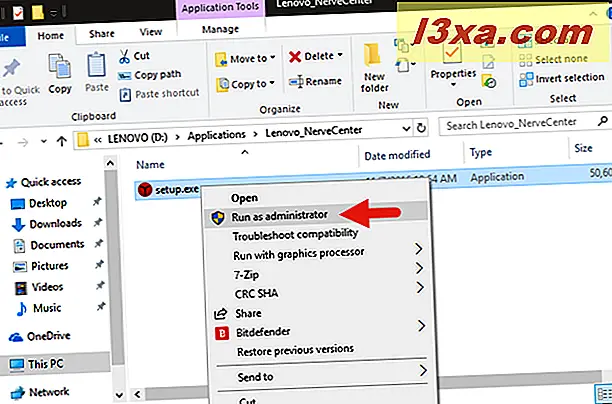Click horizontal scrollbar left arrow
The height and width of the screenshot is (404, 612).
(137, 394)
